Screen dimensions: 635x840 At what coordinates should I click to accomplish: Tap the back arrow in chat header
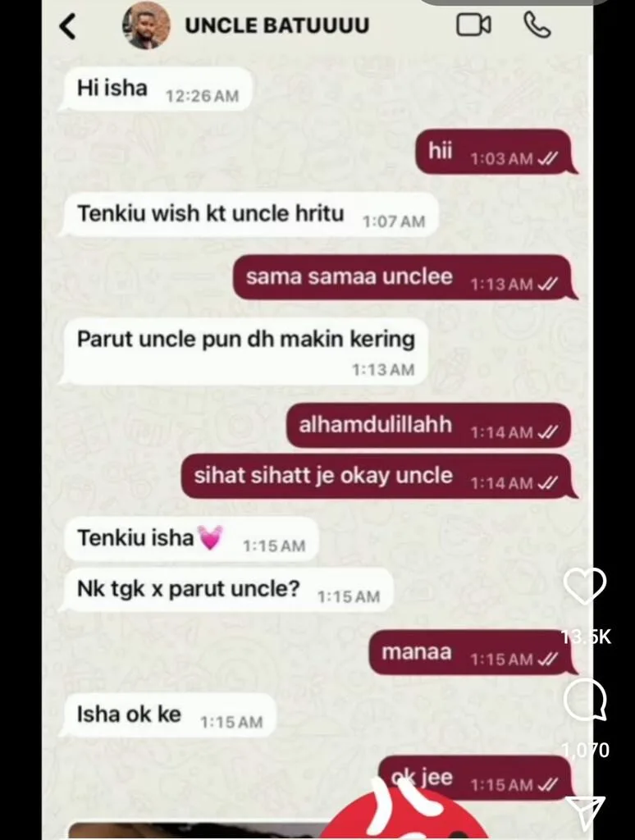(x=67, y=26)
